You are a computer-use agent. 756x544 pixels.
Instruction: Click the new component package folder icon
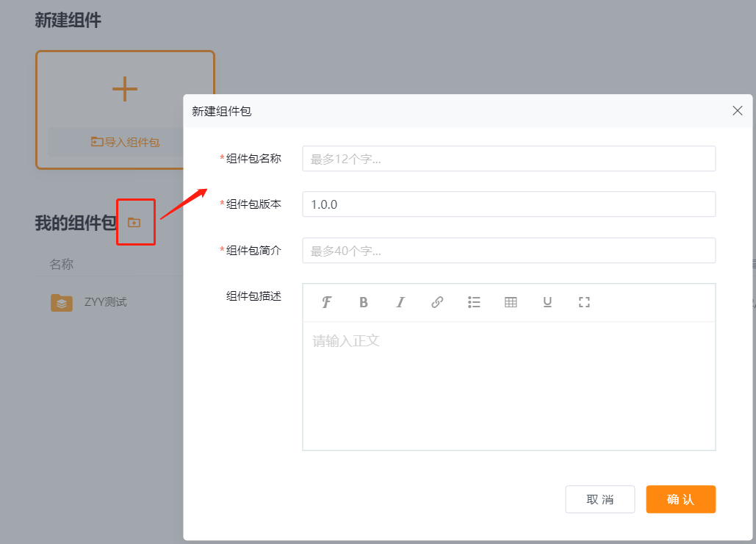(x=134, y=222)
